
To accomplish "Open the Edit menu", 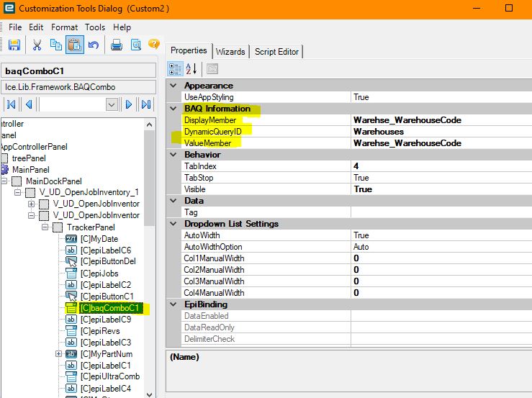I will click(36, 27).
